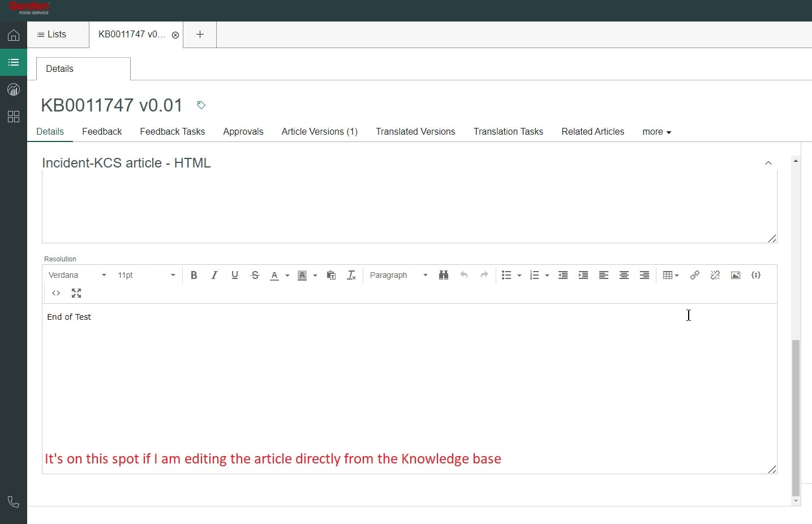Open the 'more' menu next to Related Articles
The height and width of the screenshot is (524, 812).
[x=656, y=131]
